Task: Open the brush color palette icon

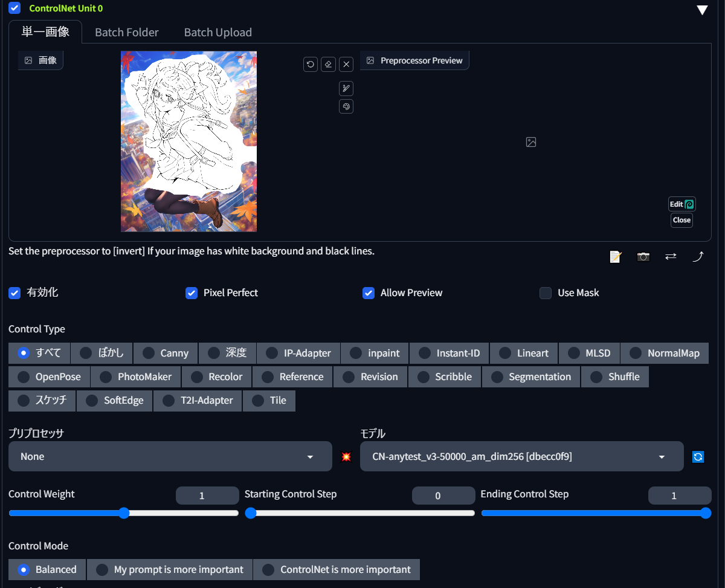Action: (346, 106)
